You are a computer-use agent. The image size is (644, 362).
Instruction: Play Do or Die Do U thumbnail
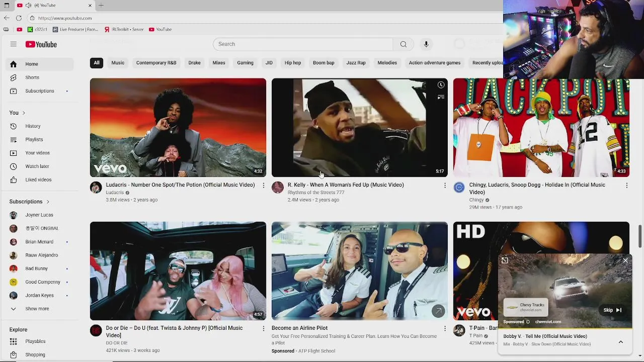(x=178, y=271)
